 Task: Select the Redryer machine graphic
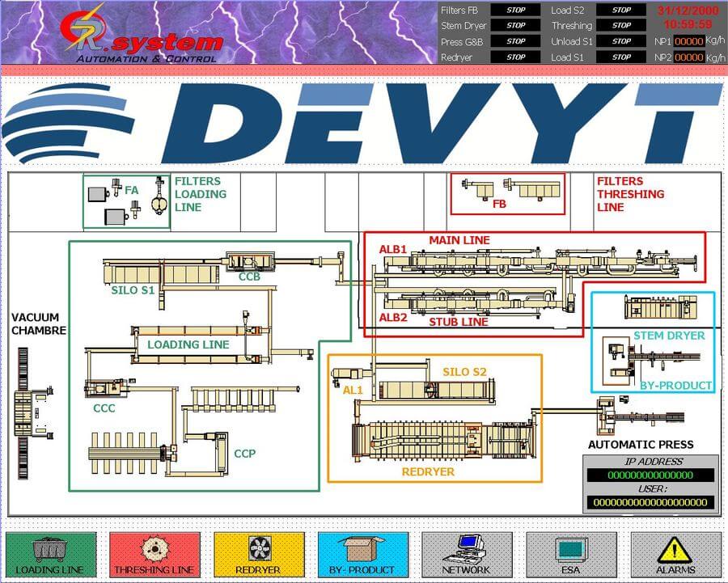pos(443,440)
